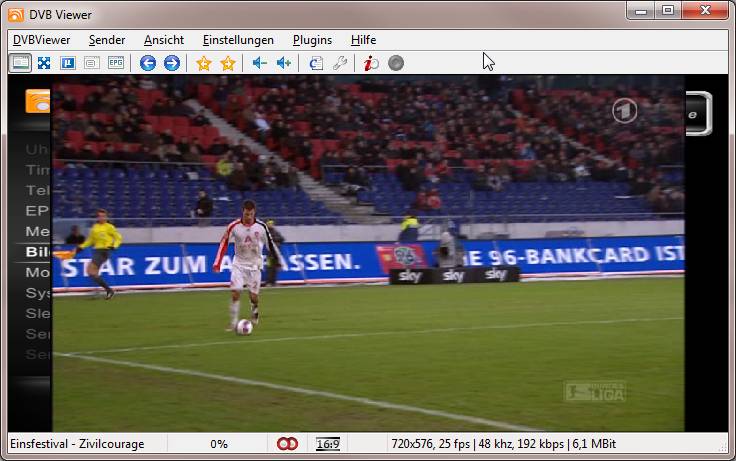Select previous favorite star icon

(x=204, y=63)
